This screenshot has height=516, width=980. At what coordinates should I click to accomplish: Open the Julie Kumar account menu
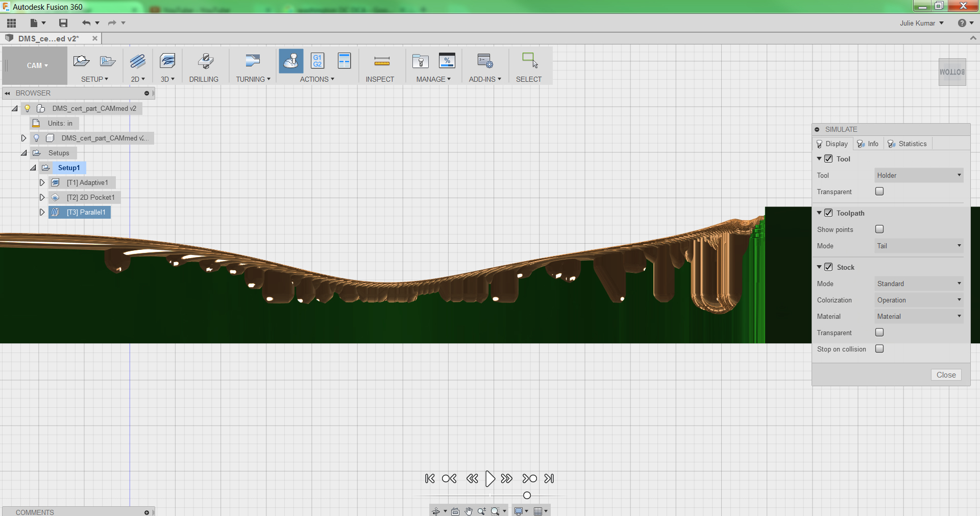tap(921, 23)
